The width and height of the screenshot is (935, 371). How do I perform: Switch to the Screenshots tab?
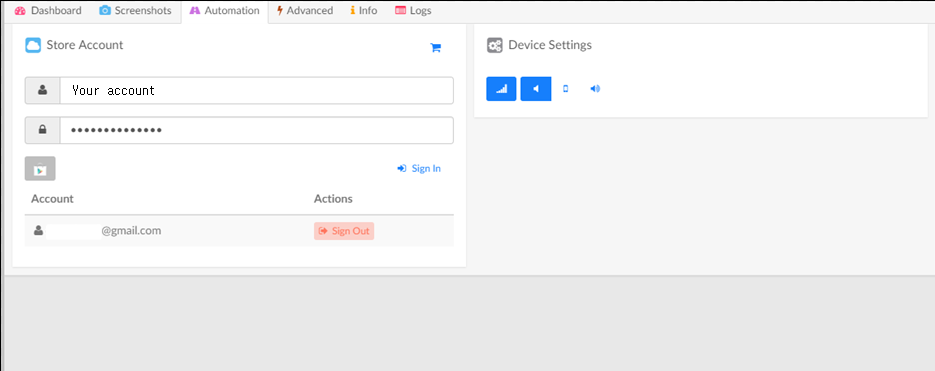pos(135,11)
